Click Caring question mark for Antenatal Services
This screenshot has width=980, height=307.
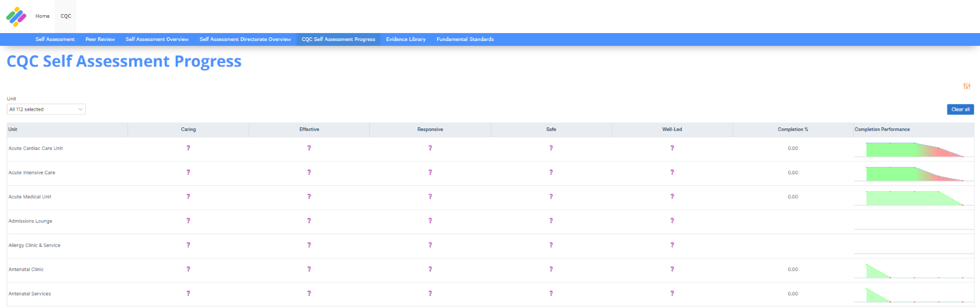pyautogui.click(x=188, y=294)
